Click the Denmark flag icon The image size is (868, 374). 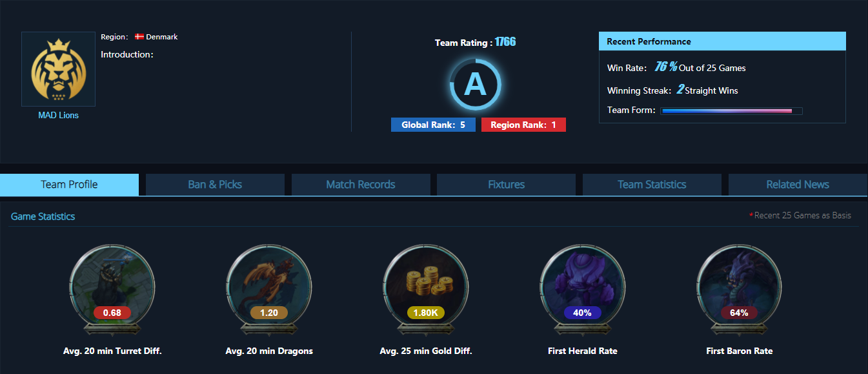pos(139,37)
